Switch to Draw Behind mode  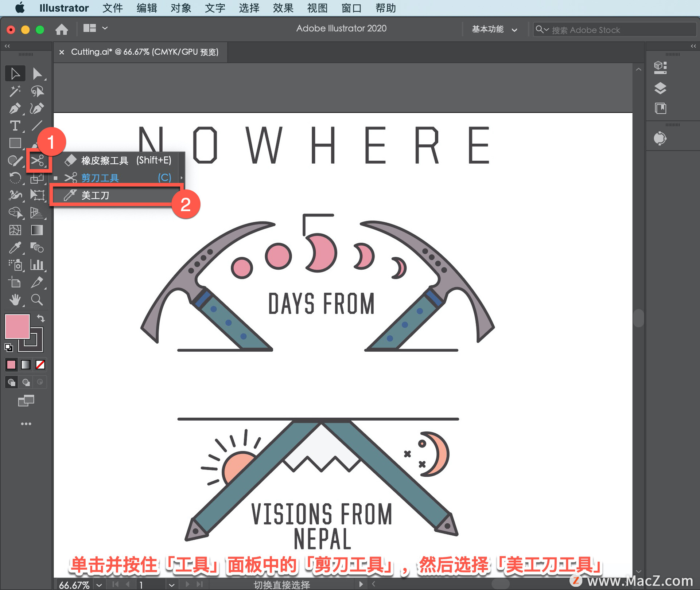click(26, 382)
